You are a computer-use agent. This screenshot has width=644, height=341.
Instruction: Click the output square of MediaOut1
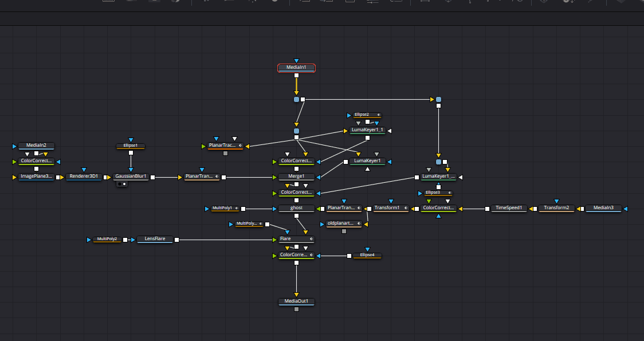coord(297,309)
